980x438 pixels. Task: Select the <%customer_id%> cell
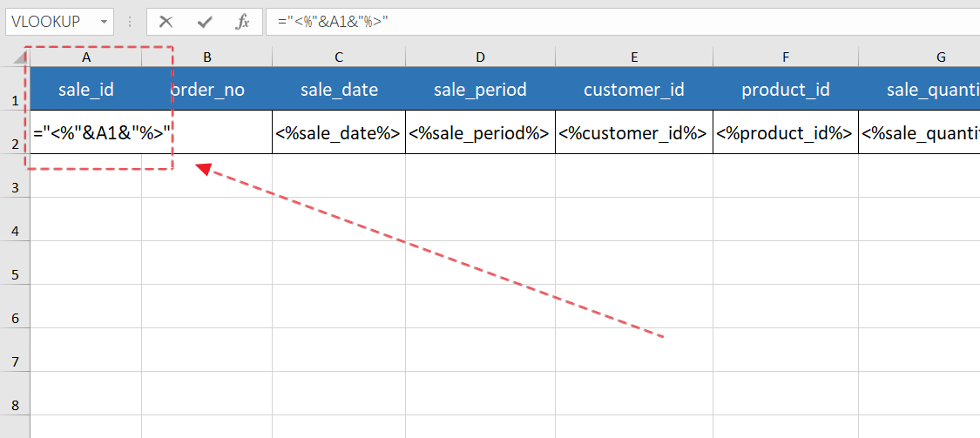click(634, 132)
